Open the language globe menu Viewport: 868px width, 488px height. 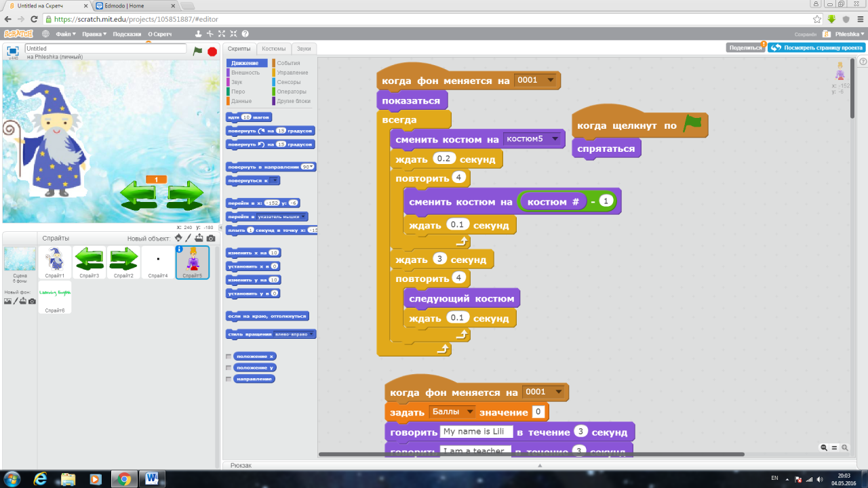[45, 34]
